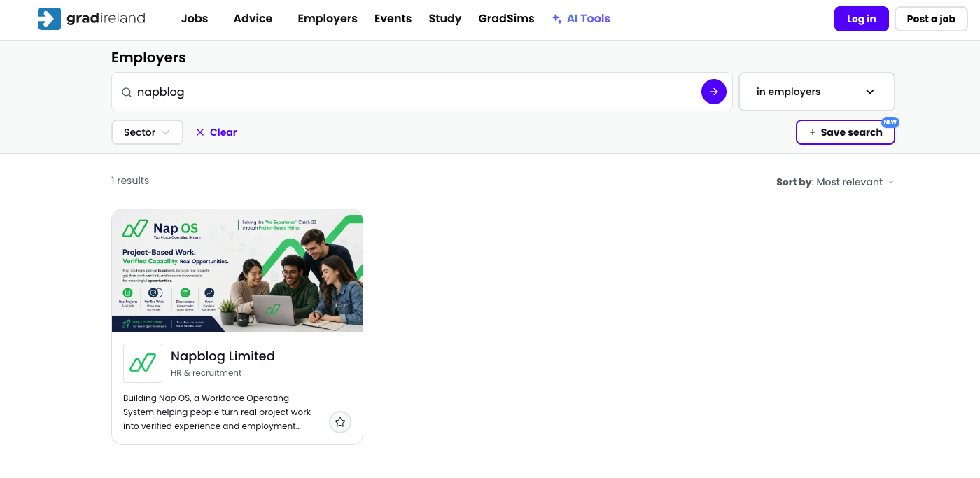Click the magnifier icon in the search field
Screen dimensions: 980x478
(127, 92)
